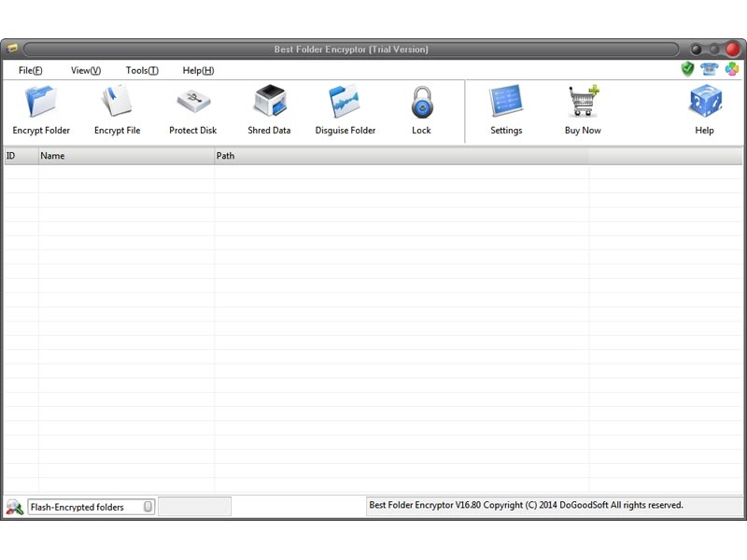Click the search magnifier icon in status bar

point(14,507)
